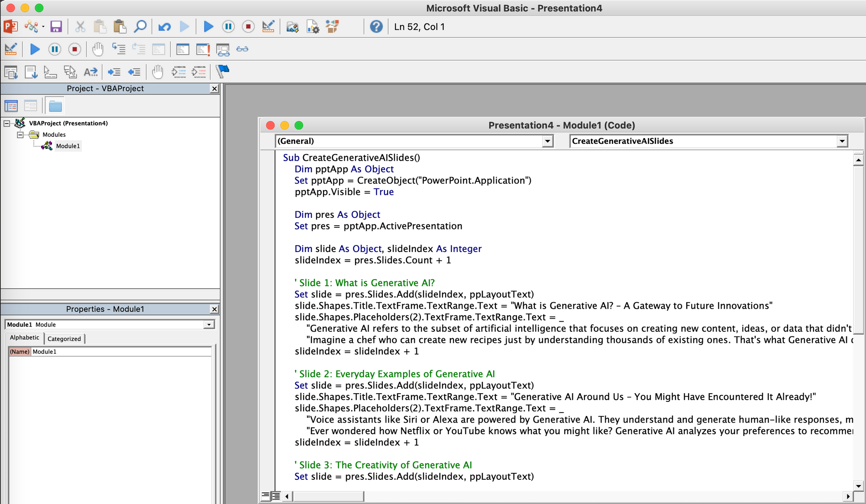866x504 pixels.
Task: Open the Watch Window icon
Action: (223, 49)
